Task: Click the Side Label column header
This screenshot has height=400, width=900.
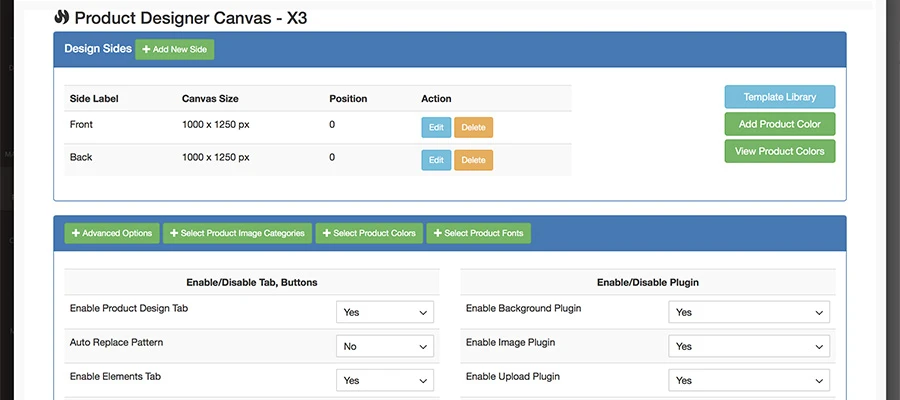Action: coord(94,99)
